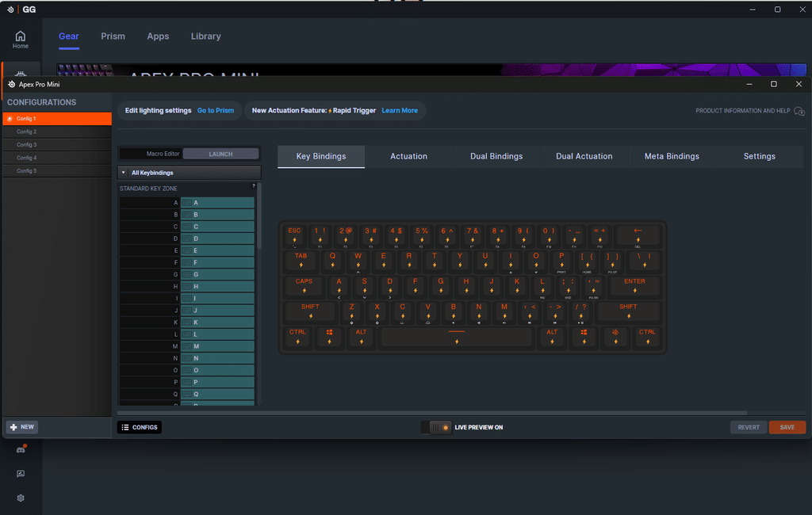The image size is (812, 515).
Task: Select the spacebar on keyboard diagram
Action: 457,337
